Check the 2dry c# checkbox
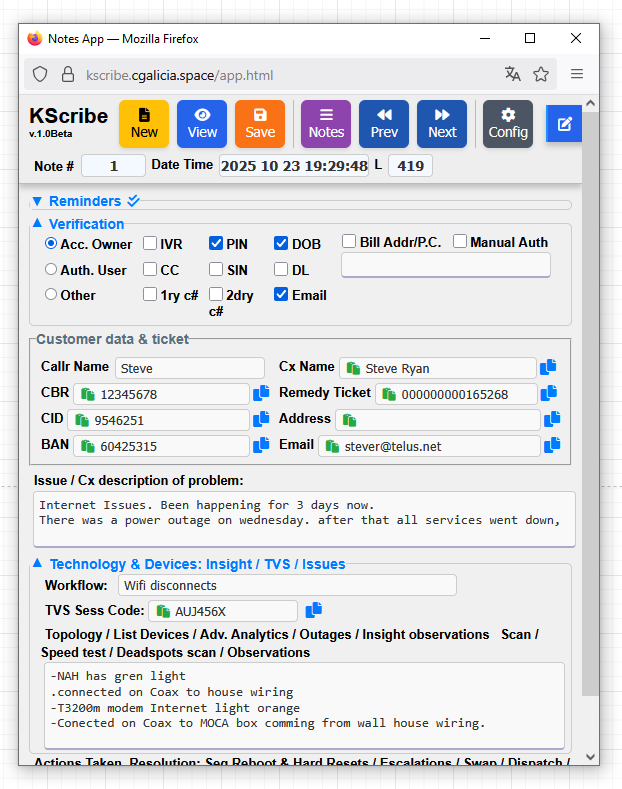 coord(216,294)
